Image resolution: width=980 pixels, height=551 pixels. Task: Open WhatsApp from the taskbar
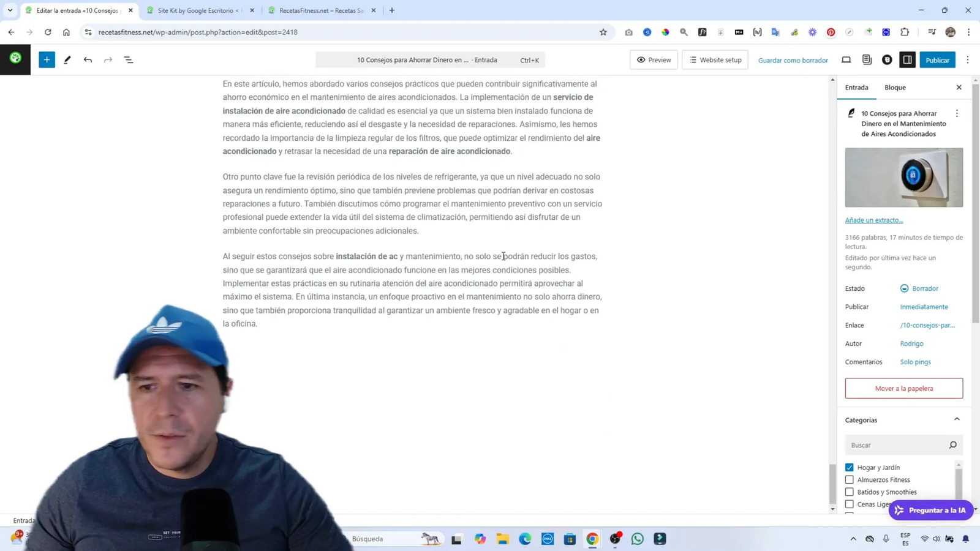coord(637,538)
